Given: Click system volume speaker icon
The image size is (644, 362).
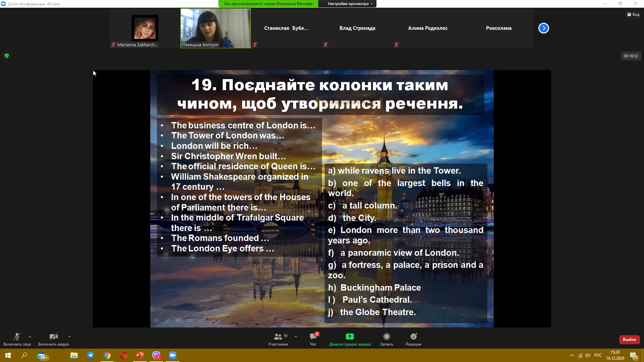Looking at the screenshot, I should (588, 355).
